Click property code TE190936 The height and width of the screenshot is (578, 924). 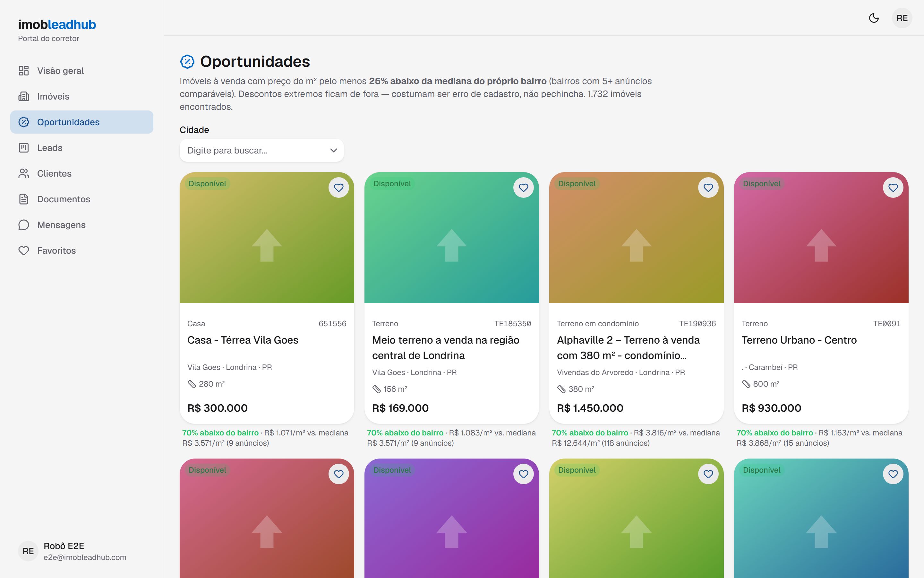697,324
